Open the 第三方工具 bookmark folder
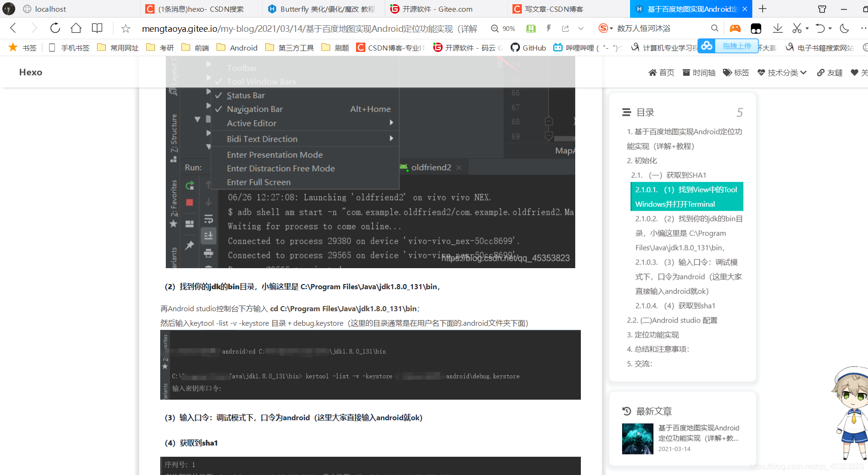868x475 pixels. click(x=289, y=48)
